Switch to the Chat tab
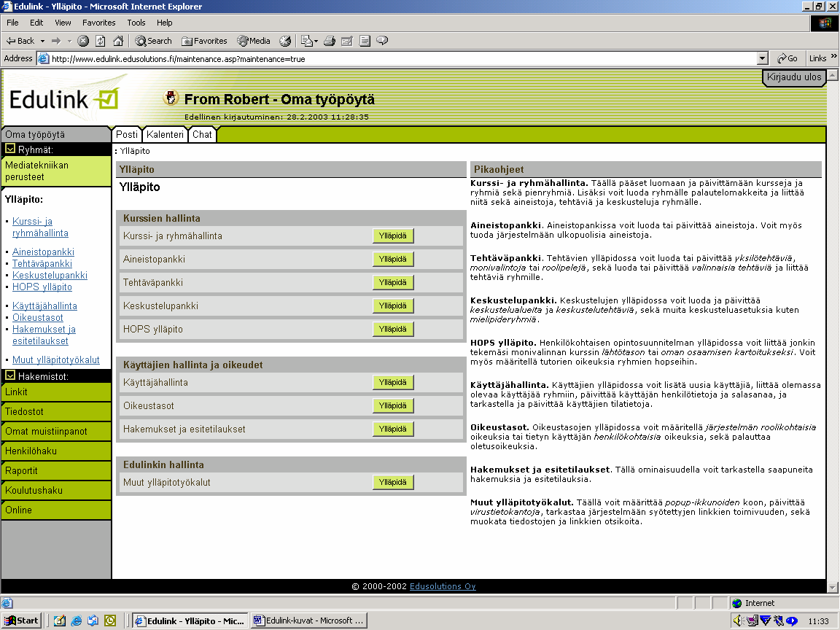The width and height of the screenshot is (840, 630). tap(202, 134)
